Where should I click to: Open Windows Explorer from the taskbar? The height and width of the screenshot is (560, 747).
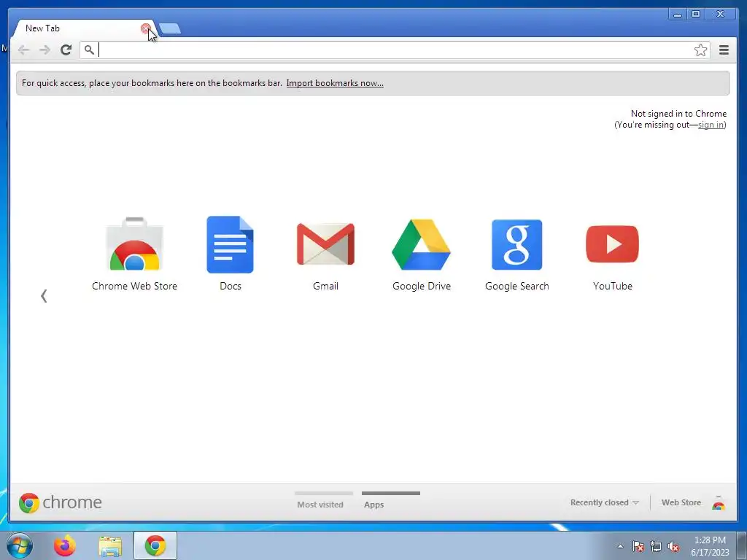pyautogui.click(x=110, y=546)
